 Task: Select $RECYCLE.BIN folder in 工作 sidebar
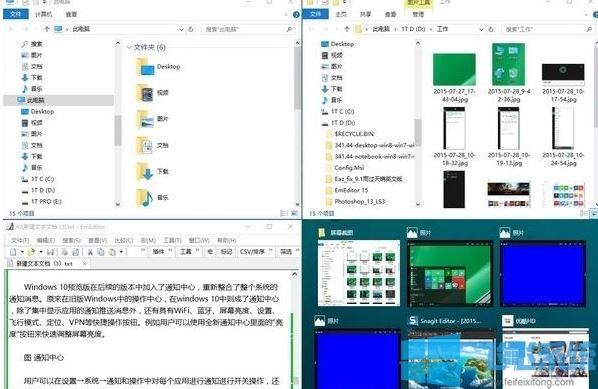pos(350,134)
